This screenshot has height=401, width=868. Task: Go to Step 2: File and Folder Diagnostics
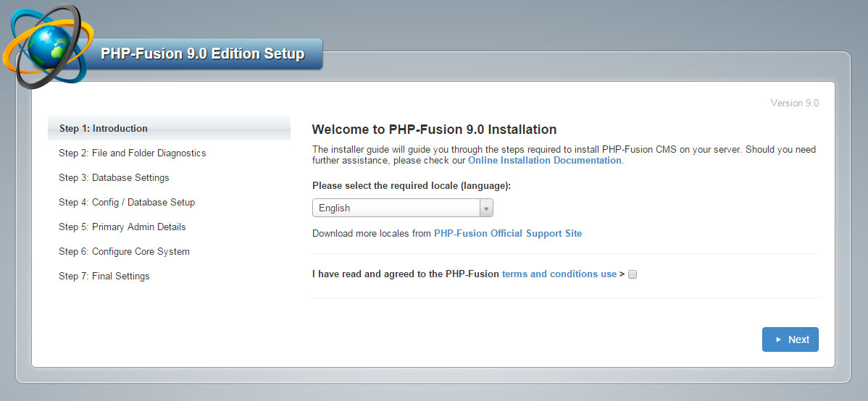pyautogui.click(x=133, y=153)
